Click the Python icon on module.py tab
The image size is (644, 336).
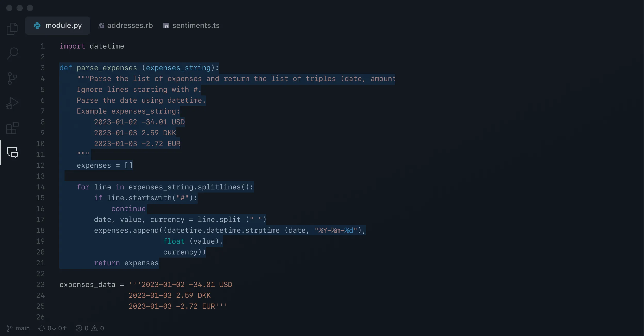pyautogui.click(x=37, y=26)
